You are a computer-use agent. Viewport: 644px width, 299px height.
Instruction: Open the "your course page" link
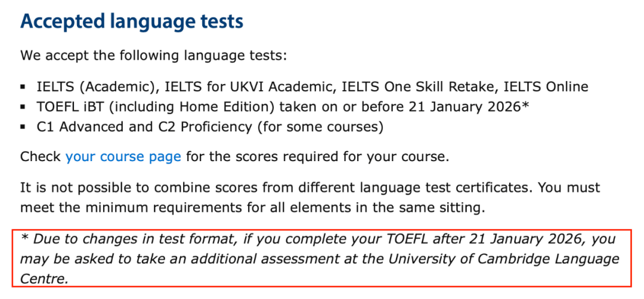[123, 157]
